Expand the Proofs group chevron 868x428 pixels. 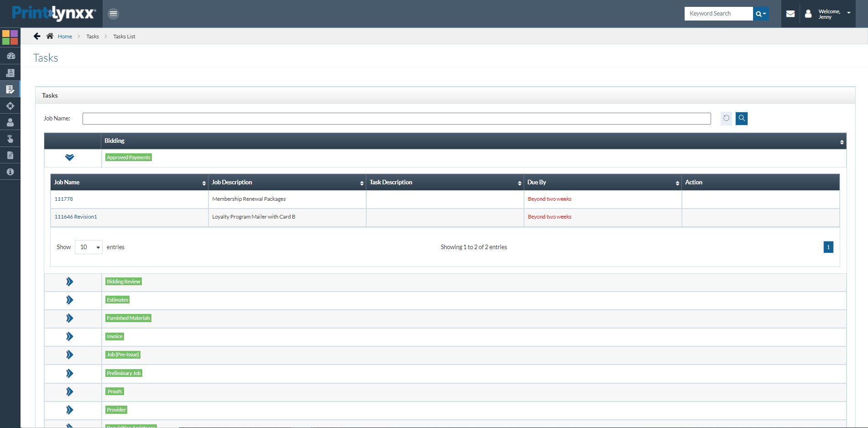[69, 391]
